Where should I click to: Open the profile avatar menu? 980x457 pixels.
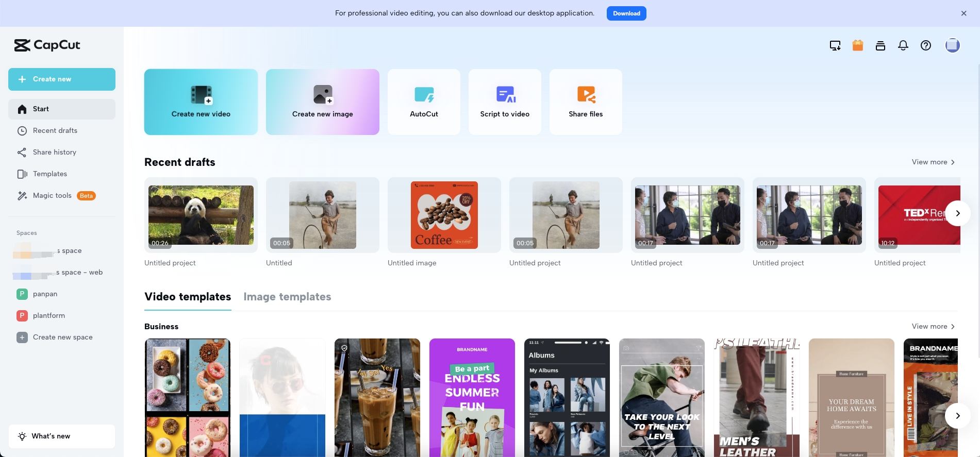[x=953, y=45]
